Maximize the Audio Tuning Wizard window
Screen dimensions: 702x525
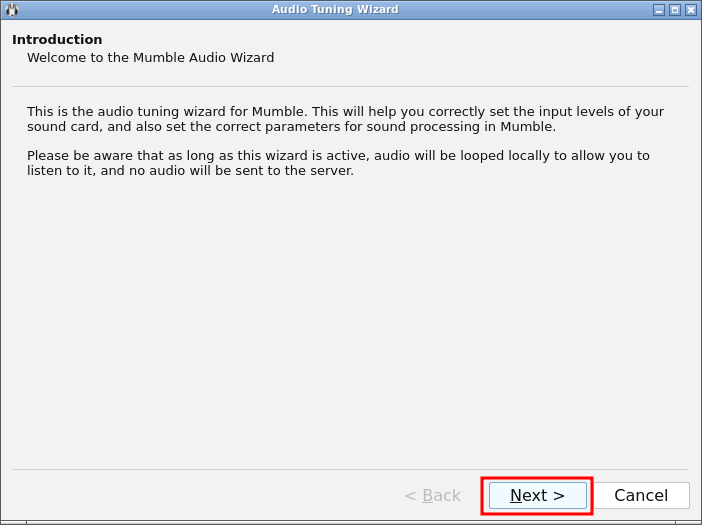click(675, 10)
